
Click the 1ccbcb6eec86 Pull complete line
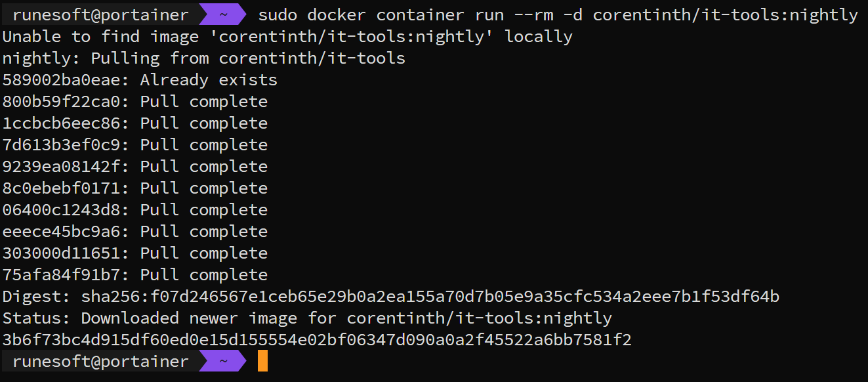pos(135,123)
